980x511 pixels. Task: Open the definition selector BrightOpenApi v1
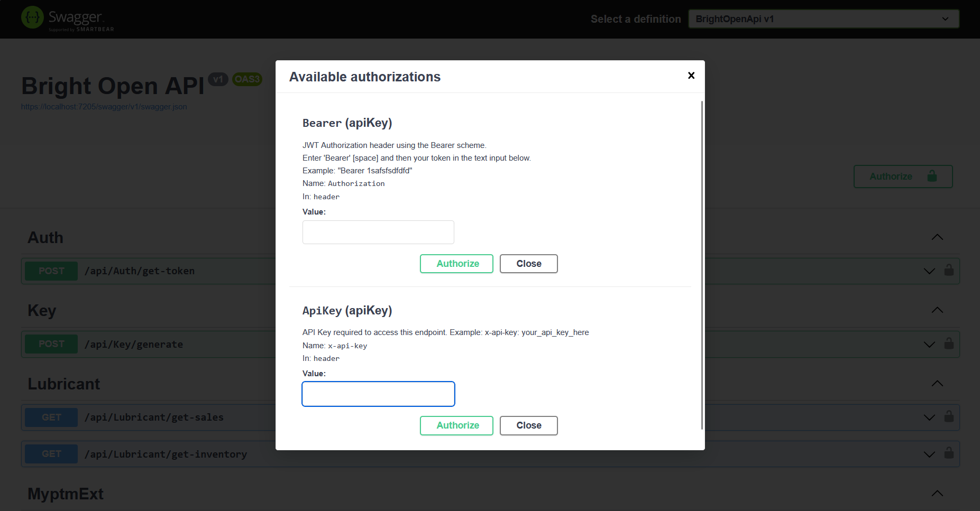pyautogui.click(x=823, y=19)
